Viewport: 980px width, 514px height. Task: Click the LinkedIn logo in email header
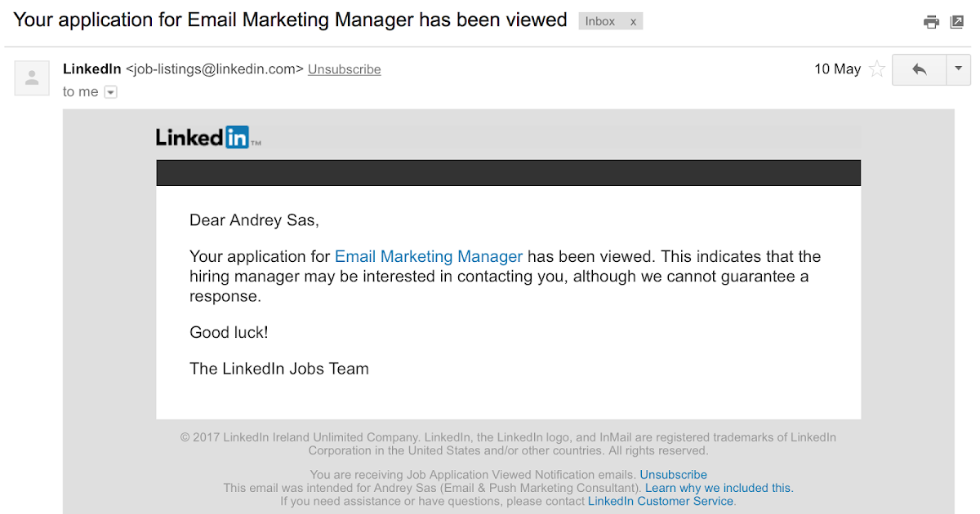point(207,137)
